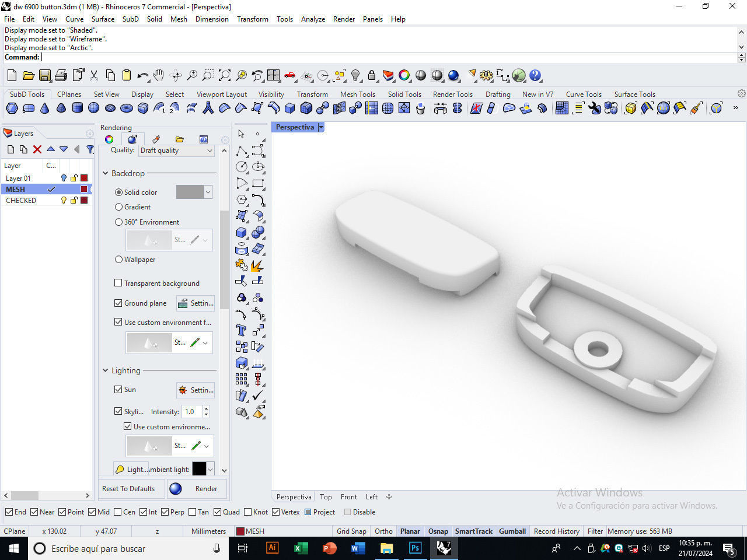The image size is (747, 560).
Task: Save the model with the floppy disk icon
Action: [45, 75]
